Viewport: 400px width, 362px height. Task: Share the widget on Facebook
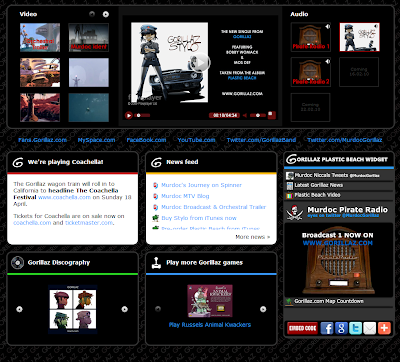[327, 328]
